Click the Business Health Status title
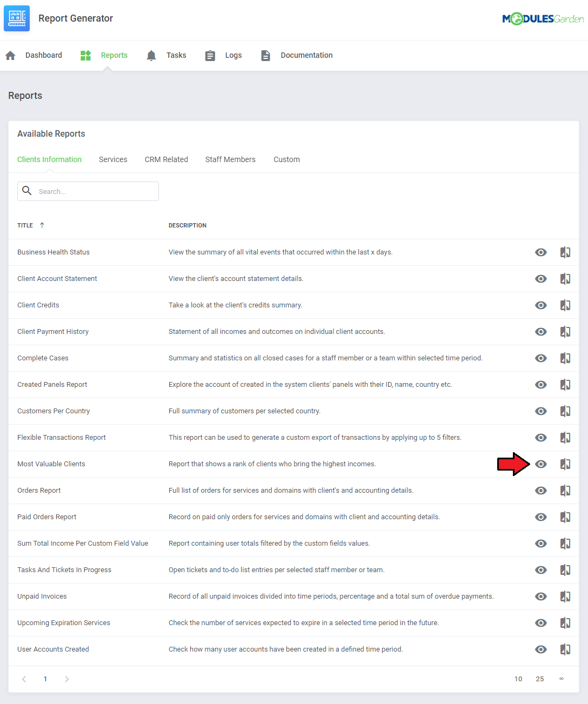The height and width of the screenshot is (704, 588). [x=54, y=252]
